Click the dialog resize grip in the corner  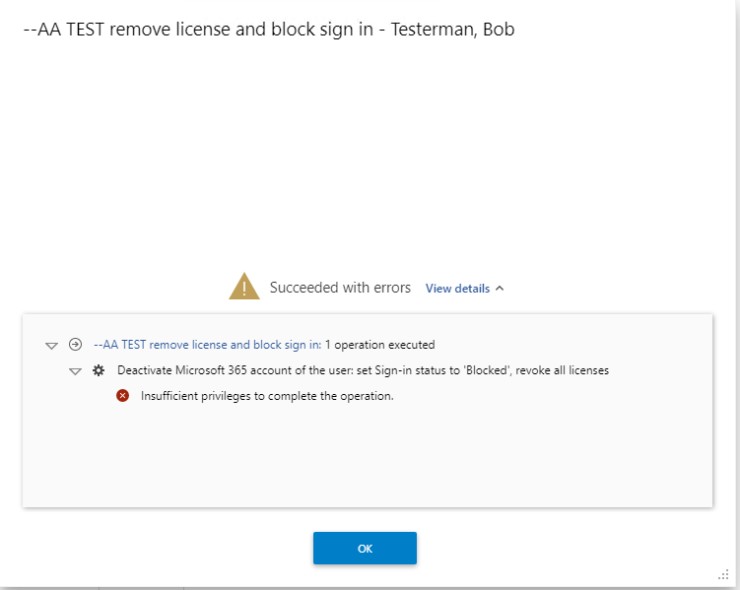pos(723,574)
